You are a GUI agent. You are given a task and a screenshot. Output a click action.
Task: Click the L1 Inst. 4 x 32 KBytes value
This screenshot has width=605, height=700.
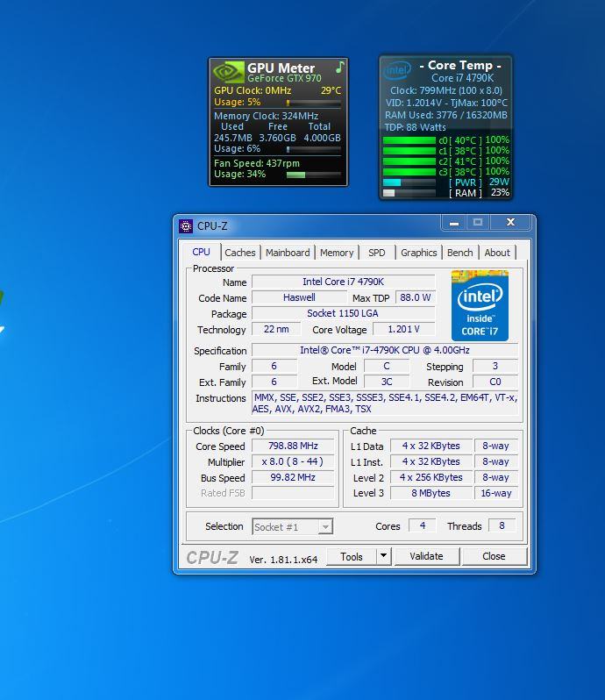(431, 461)
